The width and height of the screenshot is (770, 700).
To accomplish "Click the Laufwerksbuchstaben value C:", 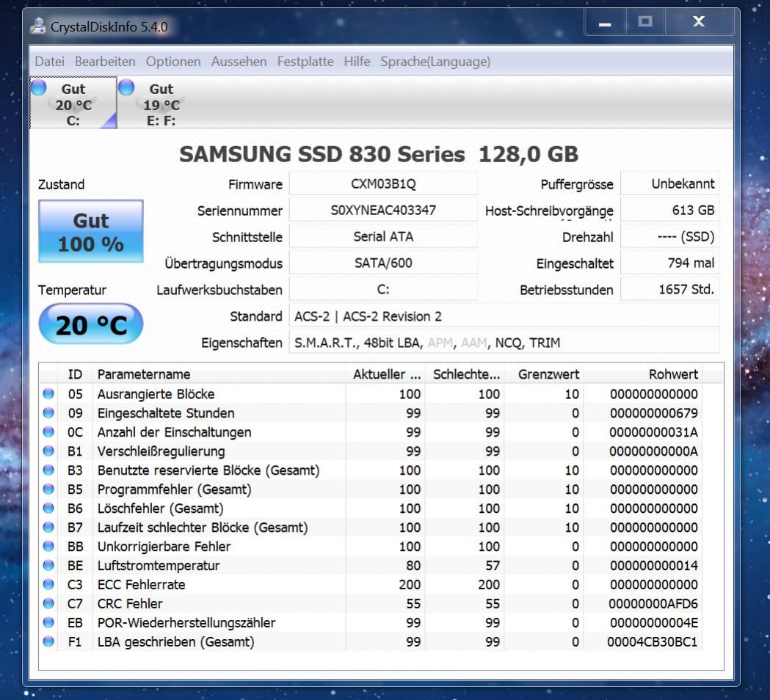I will tap(383, 290).
